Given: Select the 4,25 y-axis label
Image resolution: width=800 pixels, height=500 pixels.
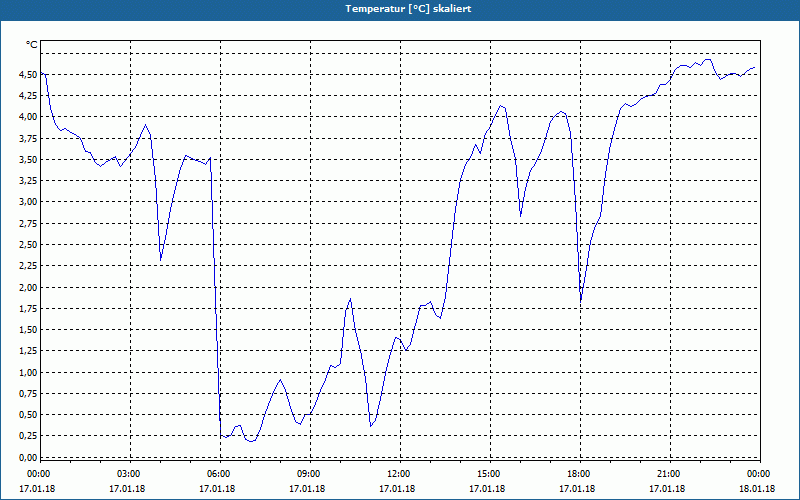Looking at the screenshot, I should tap(29, 95).
